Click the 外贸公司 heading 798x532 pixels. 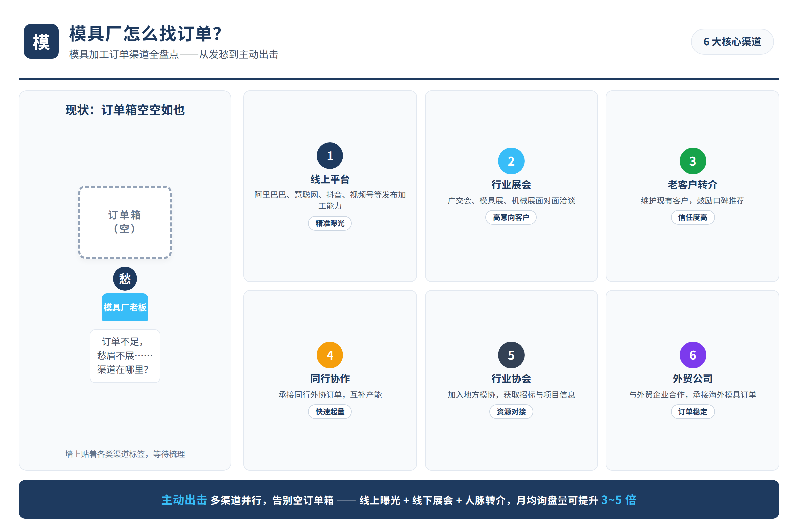click(x=693, y=379)
